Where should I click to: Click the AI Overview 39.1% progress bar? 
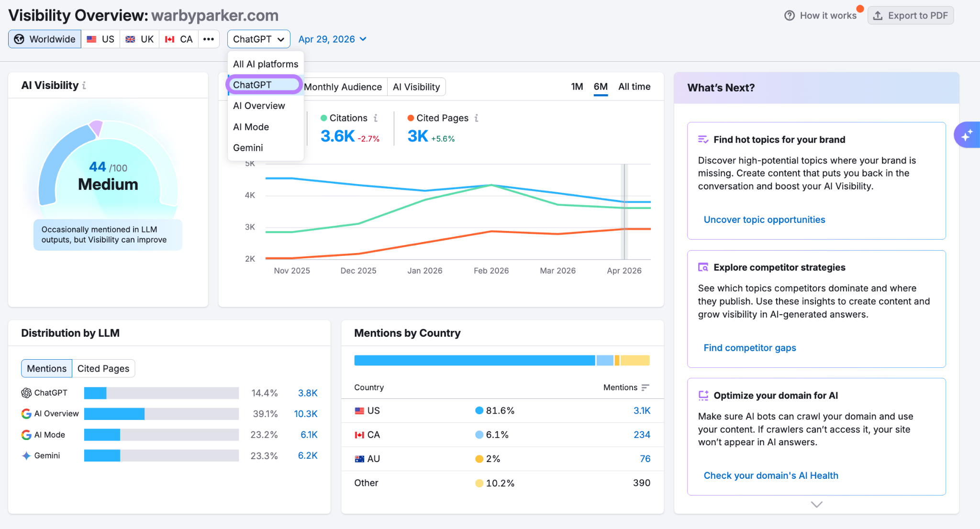pos(161,414)
